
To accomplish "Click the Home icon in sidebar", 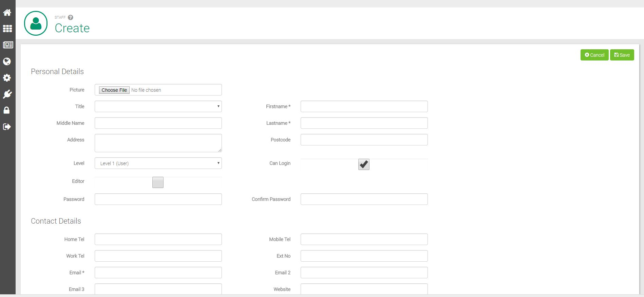I will 7,13.
